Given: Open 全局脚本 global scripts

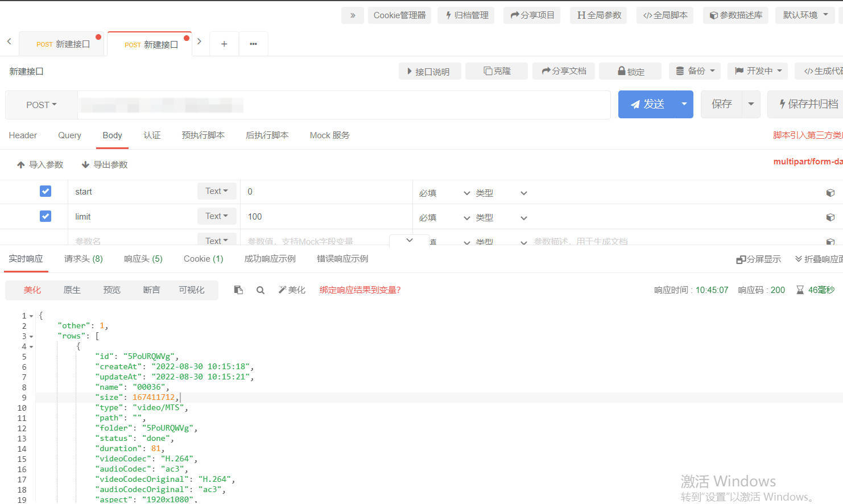Looking at the screenshot, I should (x=665, y=15).
